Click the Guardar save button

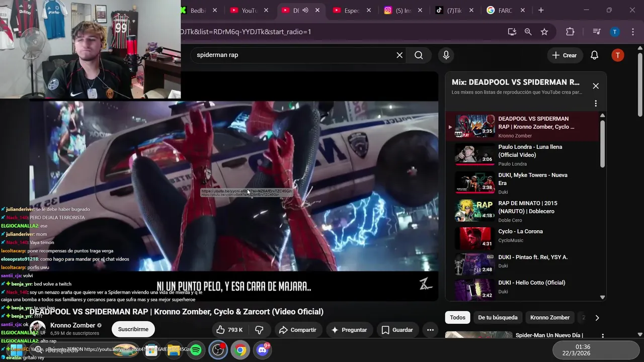point(397,330)
